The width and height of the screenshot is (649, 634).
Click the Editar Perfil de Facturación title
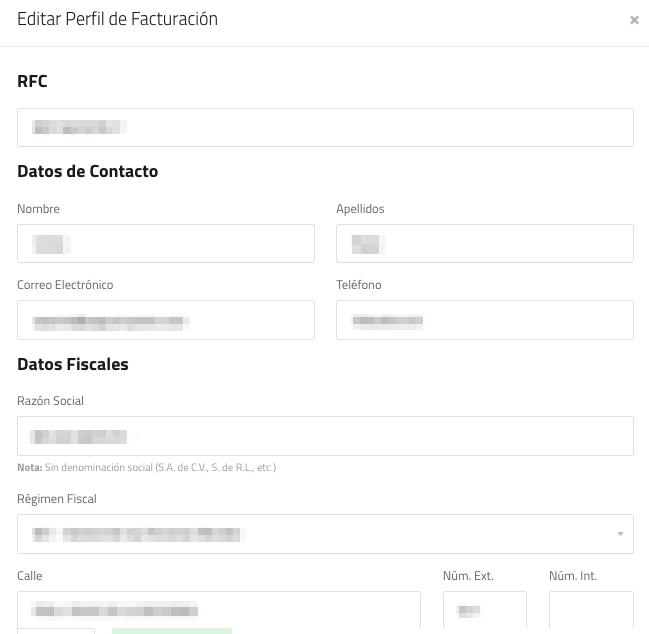pyautogui.click(x=117, y=19)
